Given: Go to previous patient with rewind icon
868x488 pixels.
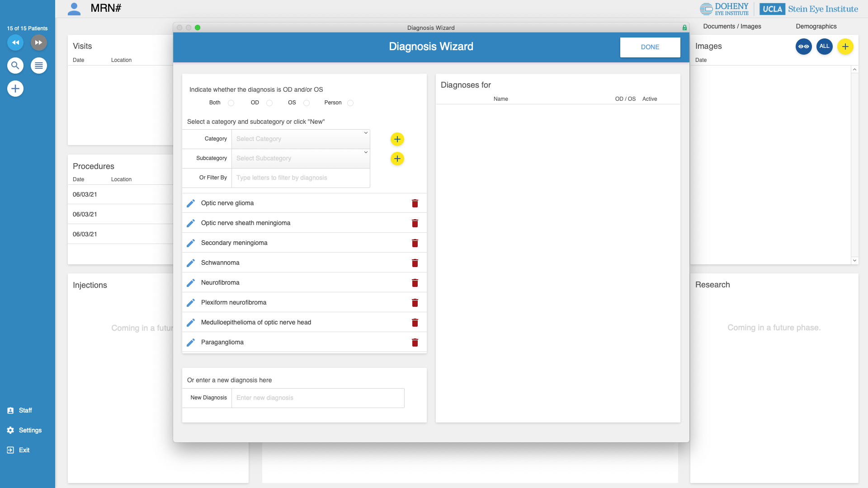Looking at the screenshot, I should (15, 42).
